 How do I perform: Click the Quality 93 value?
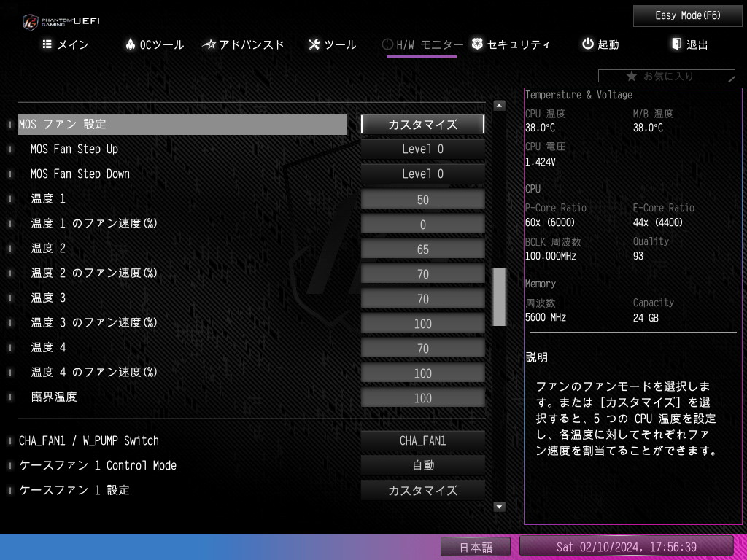coord(638,256)
